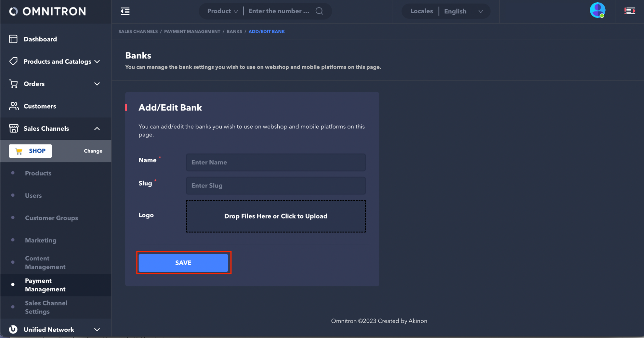Expand the Products and Catalogs menu
Viewport: 644px width, 338px height.
(97, 61)
